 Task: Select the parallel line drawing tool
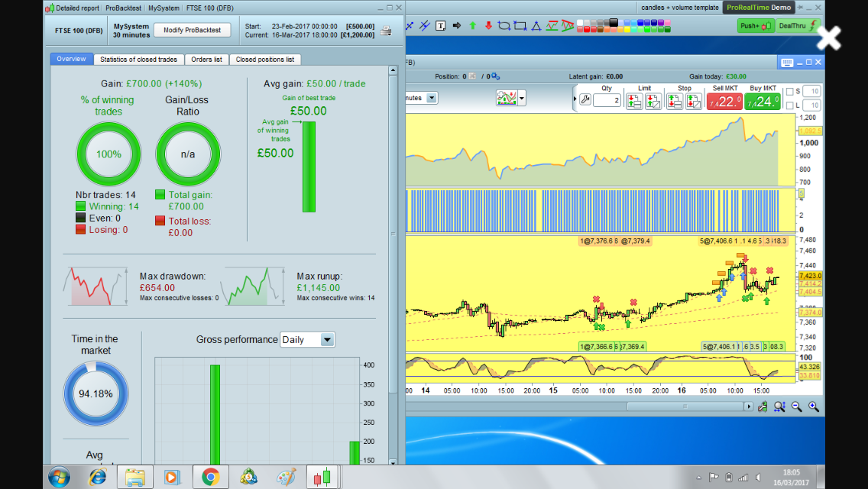point(425,25)
